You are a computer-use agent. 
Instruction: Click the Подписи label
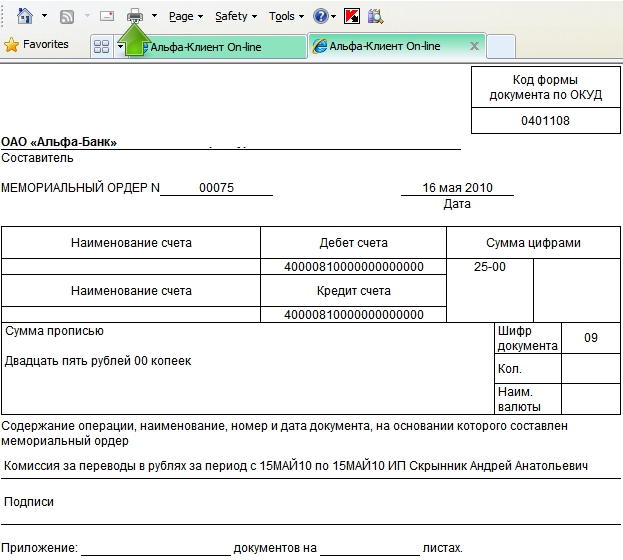point(29,502)
